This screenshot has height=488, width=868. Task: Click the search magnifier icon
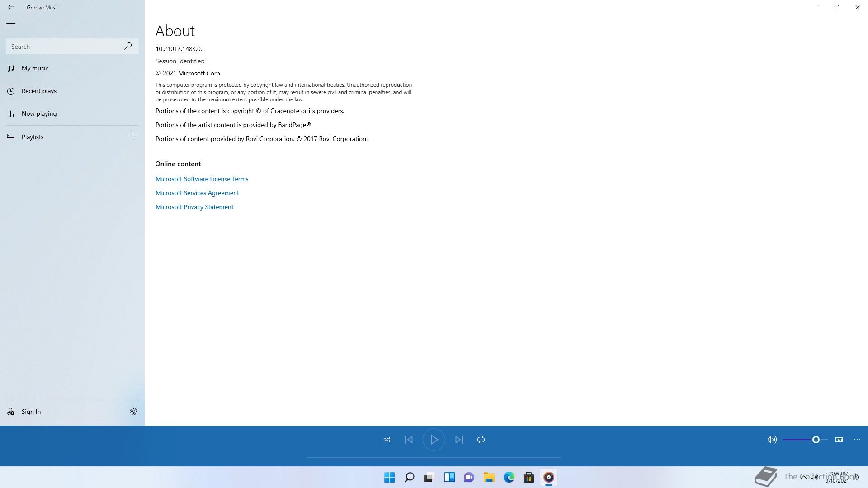[x=128, y=46]
